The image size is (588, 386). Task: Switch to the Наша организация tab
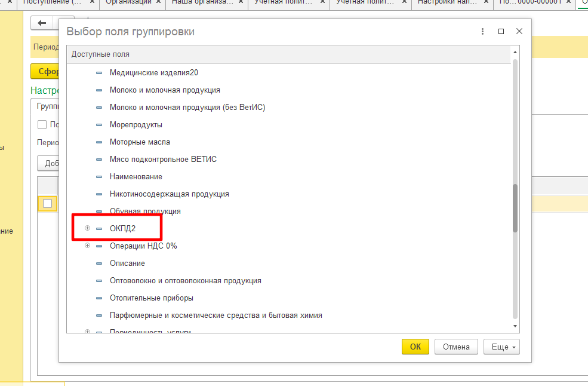[203, 3]
